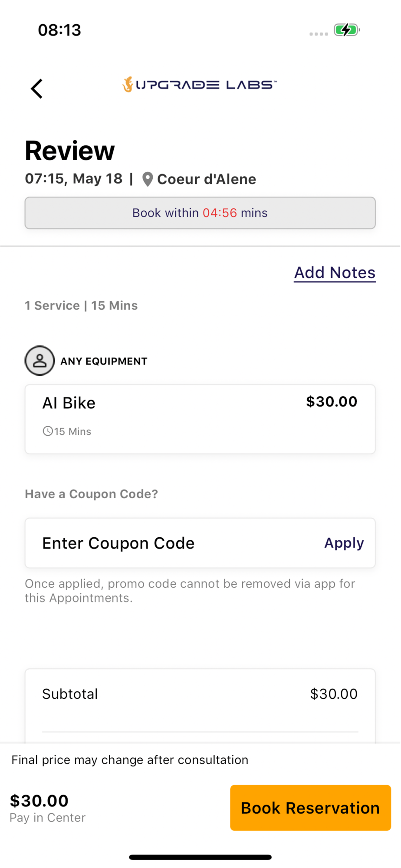Tap the Coeur d'Alene location text

pos(207,179)
